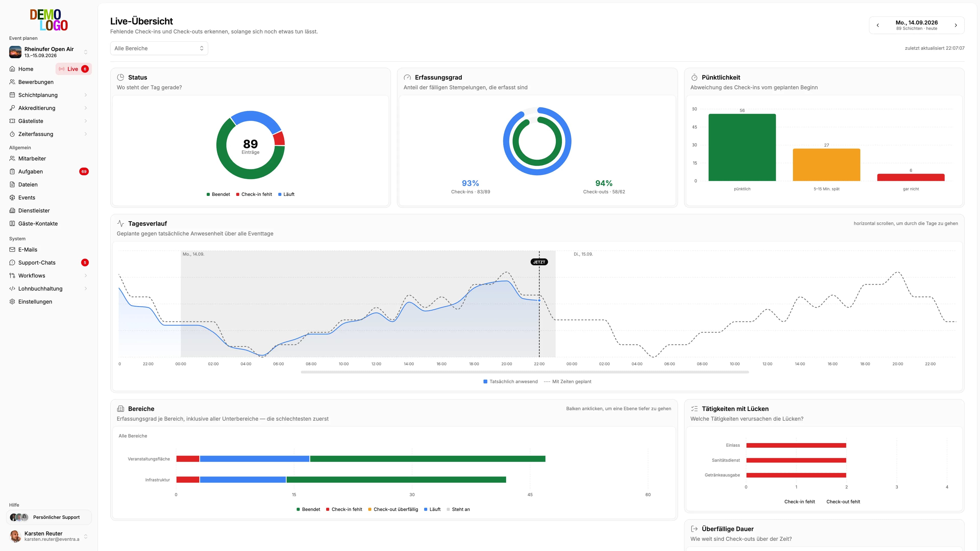Open Akkreditierung via its key icon
This screenshot has height=551, width=980.
click(12, 108)
